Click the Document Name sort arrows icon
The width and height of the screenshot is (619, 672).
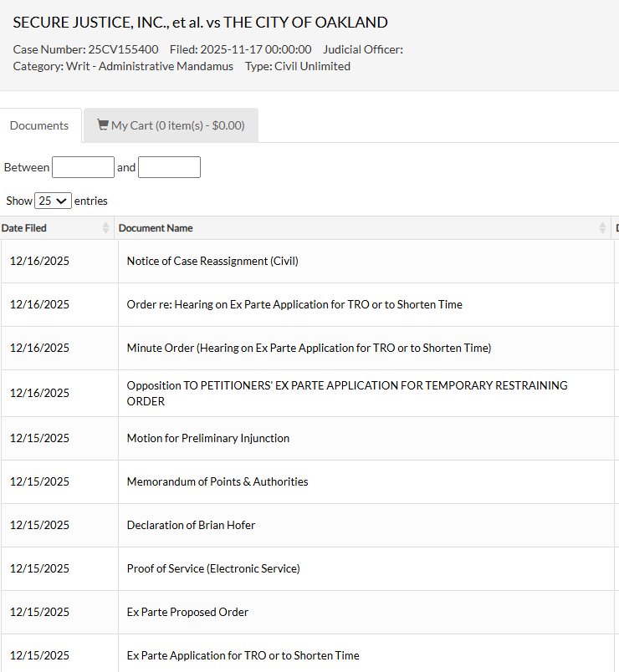[x=602, y=228]
